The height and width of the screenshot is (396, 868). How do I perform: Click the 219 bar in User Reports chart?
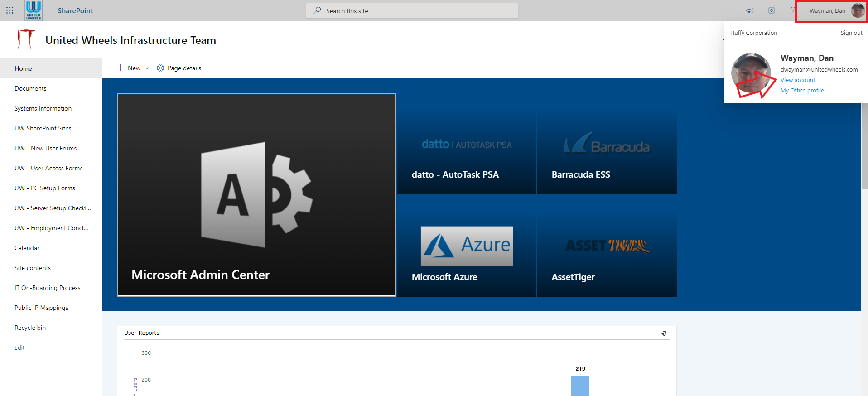[x=580, y=386]
